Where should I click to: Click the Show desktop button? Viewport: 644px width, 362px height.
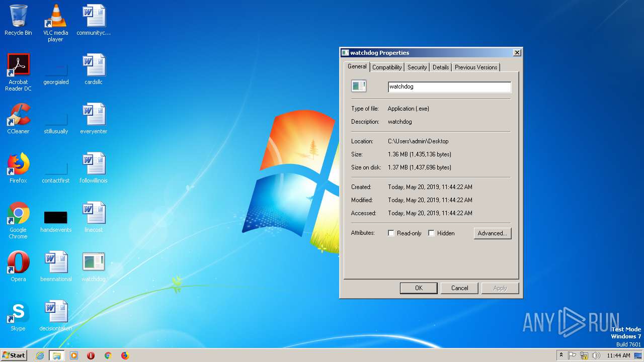[638, 355]
